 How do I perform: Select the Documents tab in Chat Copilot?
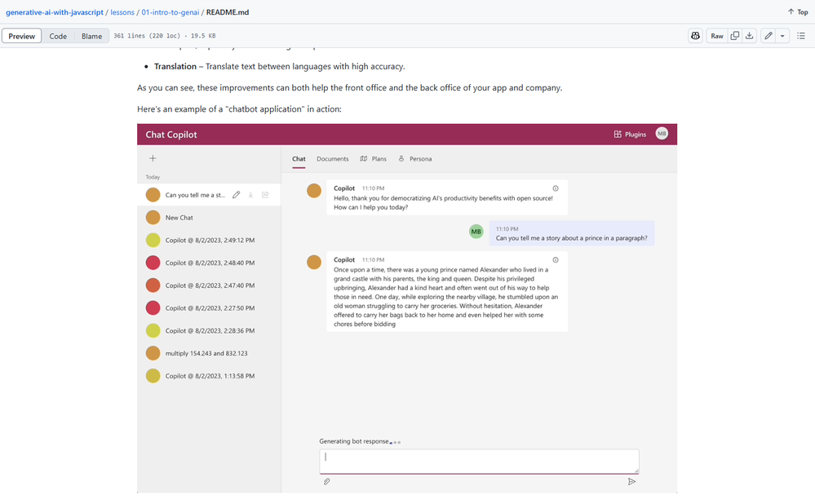click(x=333, y=159)
